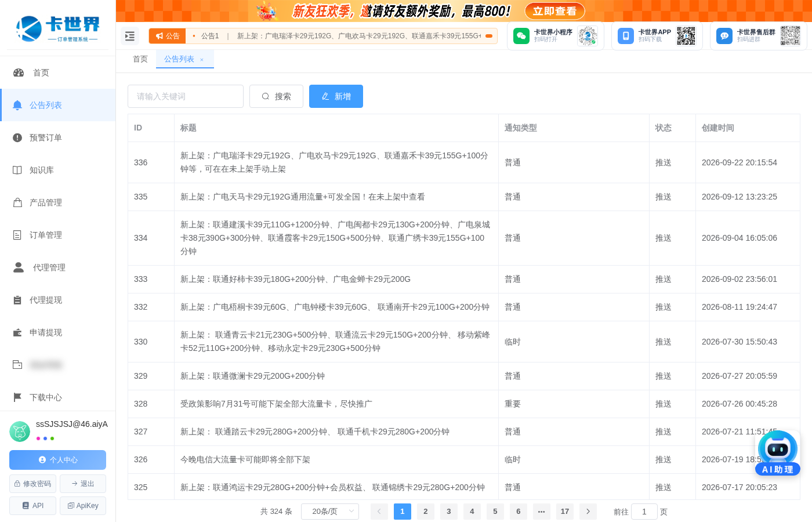Viewport: 812px width, 522px height.
Task: Open 个人中心 button
Action: [57, 460]
